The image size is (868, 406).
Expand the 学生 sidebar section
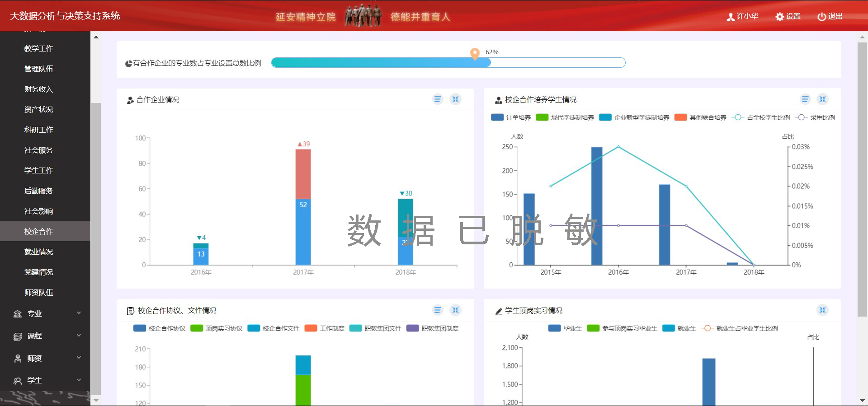[45, 381]
